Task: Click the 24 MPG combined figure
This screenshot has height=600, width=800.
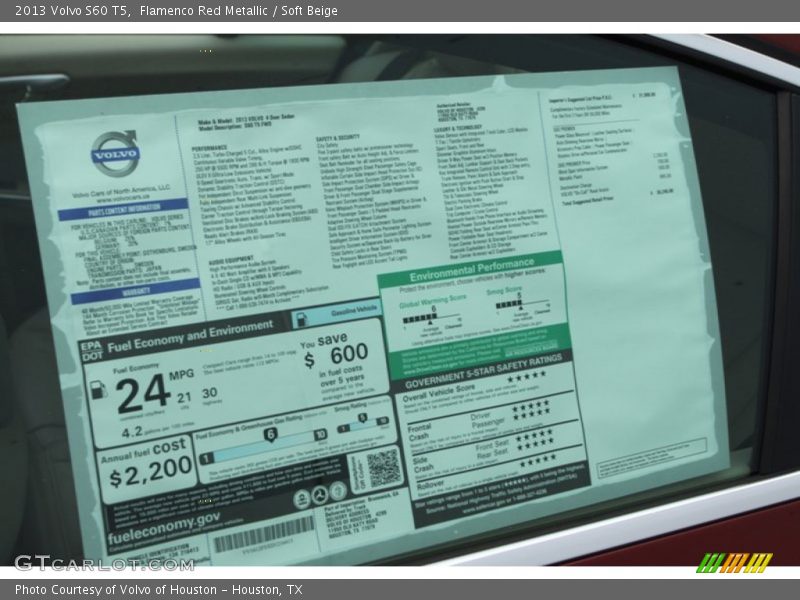Action: pyautogui.click(x=143, y=393)
